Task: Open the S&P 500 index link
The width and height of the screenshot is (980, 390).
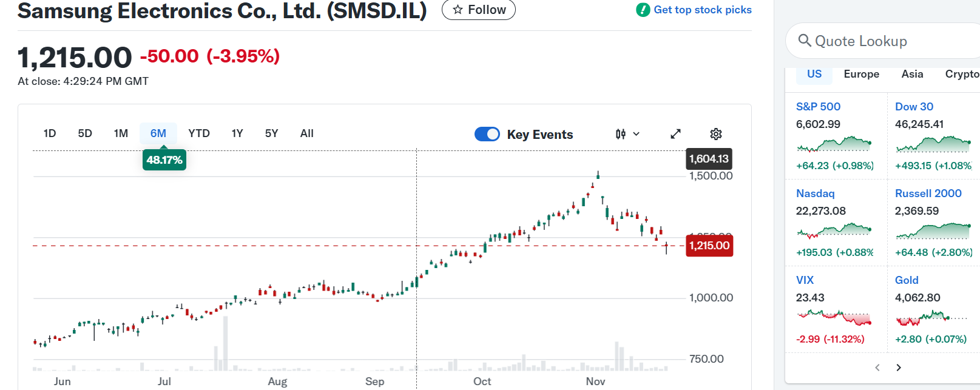Action: 818,107
